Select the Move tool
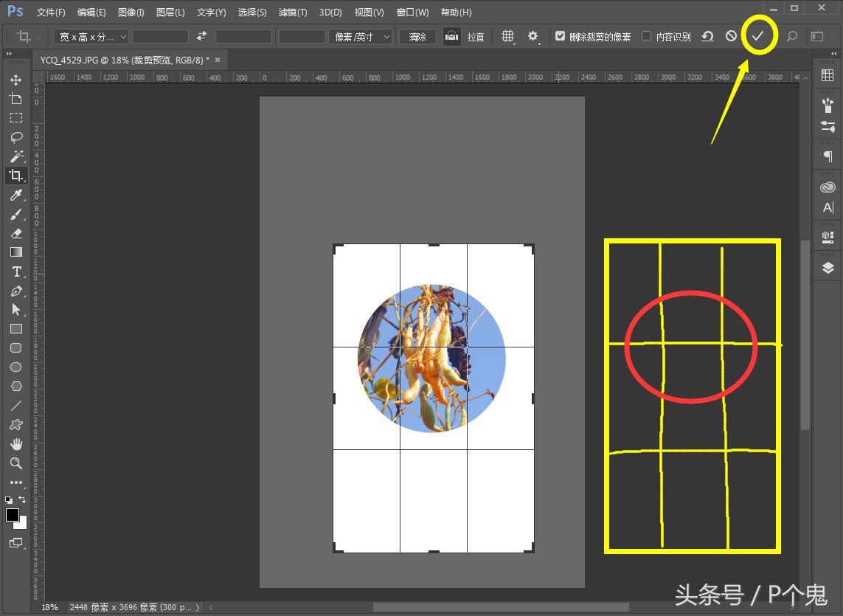Screen dimensions: 843x616 [16, 80]
